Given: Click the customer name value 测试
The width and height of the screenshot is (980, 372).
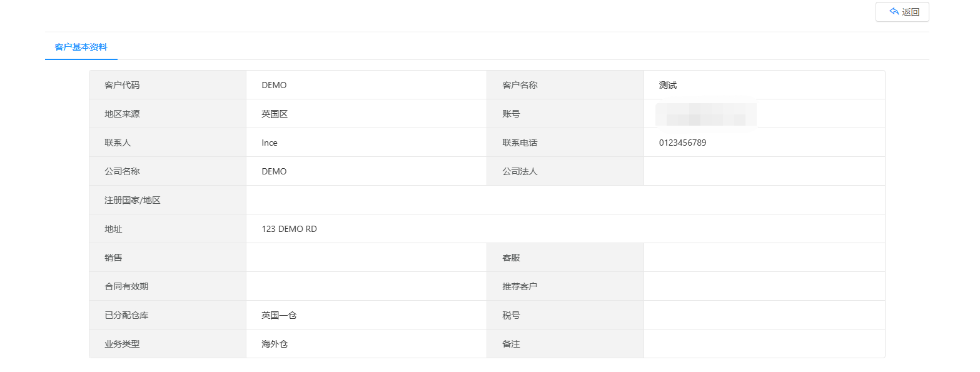Looking at the screenshot, I should [x=668, y=85].
